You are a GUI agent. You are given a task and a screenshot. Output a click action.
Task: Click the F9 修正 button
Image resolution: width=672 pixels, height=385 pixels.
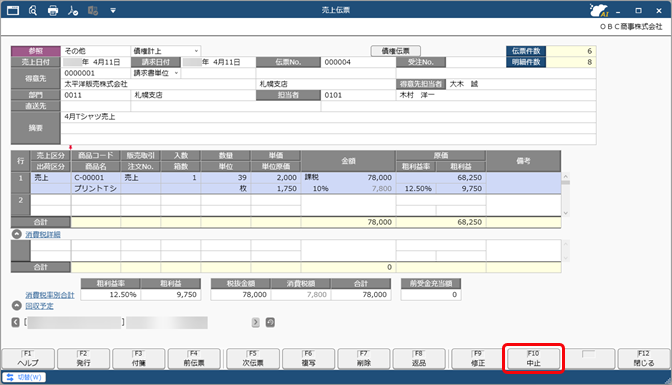coord(478,358)
